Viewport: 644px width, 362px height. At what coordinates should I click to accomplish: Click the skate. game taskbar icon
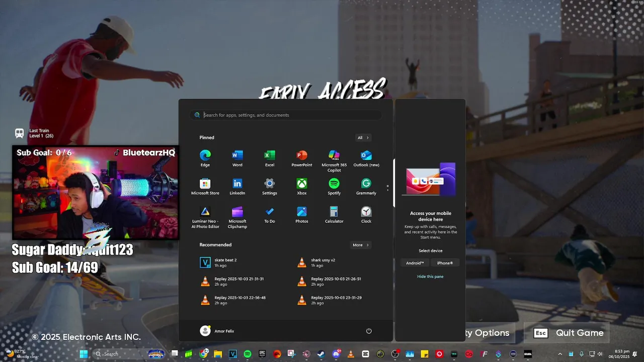[528, 354]
